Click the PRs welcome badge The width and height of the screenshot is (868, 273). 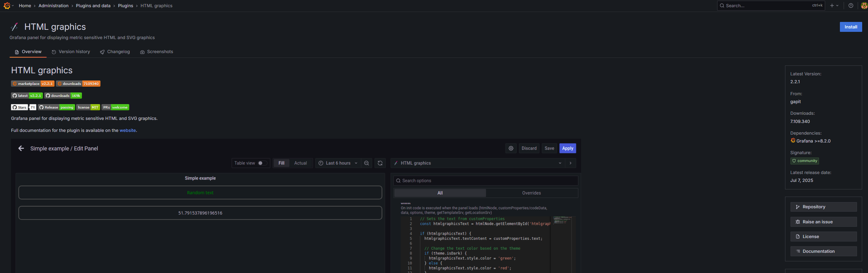115,107
